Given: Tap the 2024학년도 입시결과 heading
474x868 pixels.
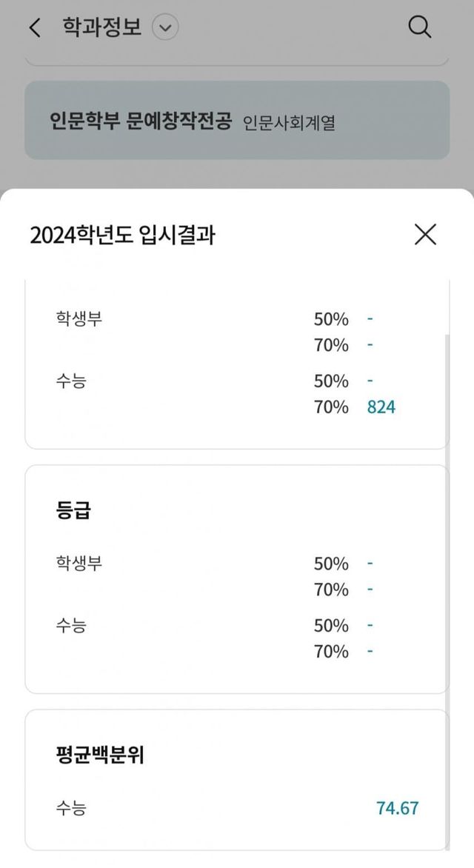Looking at the screenshot, I should click(x=124, y=235).
